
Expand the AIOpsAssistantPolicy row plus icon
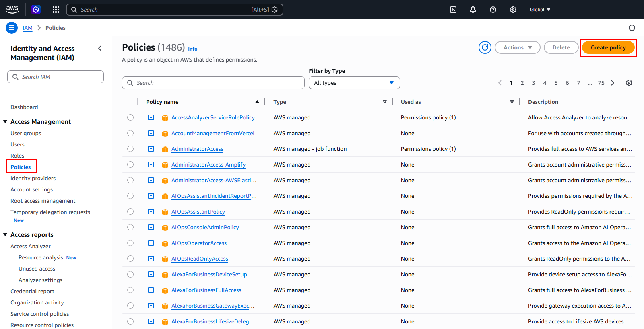coord(151,212)
